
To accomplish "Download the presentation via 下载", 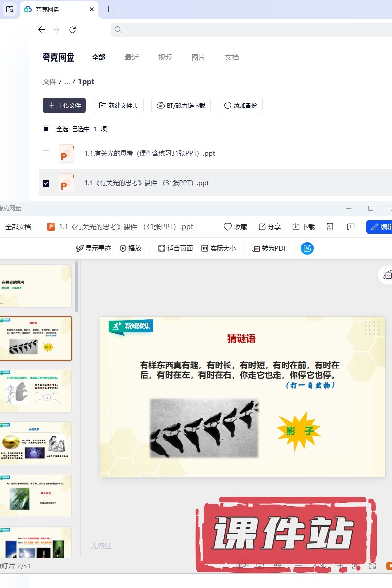I will pyautogui.click(x=296, y=227).
